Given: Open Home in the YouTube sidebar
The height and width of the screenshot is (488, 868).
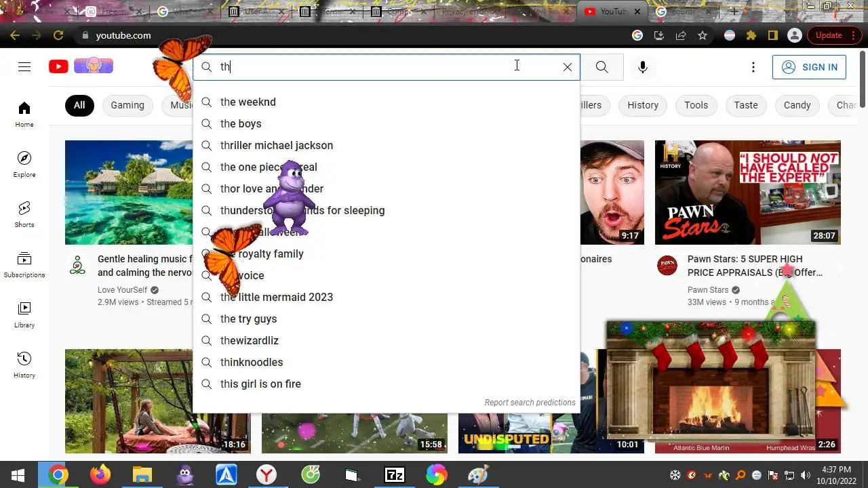Looking at the screenshot, I should tap(24, 114).
